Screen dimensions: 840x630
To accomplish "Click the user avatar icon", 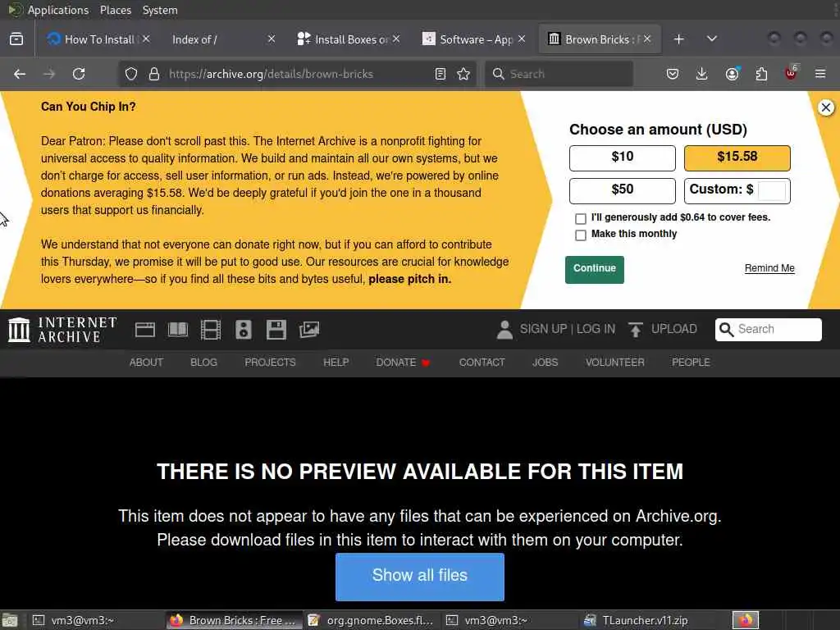I will point(504,330).
